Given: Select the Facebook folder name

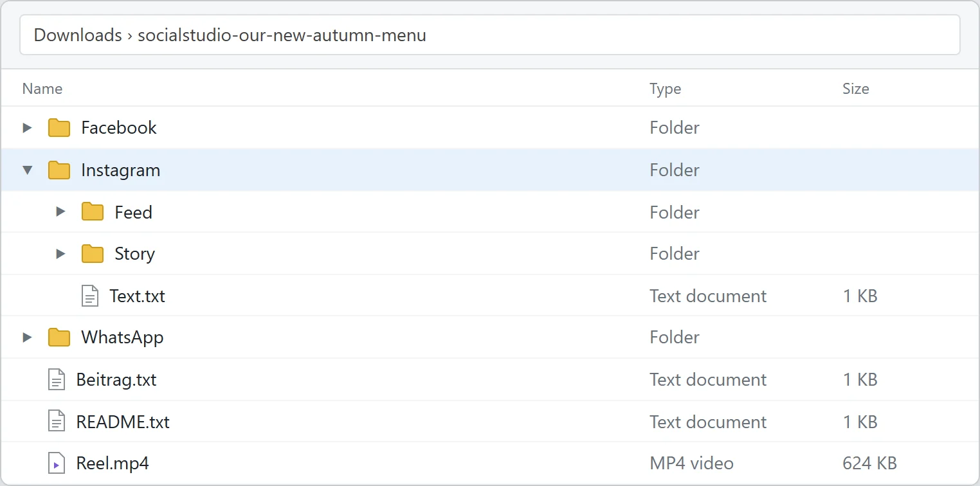Looking at the screenshot, I should 119,127.
